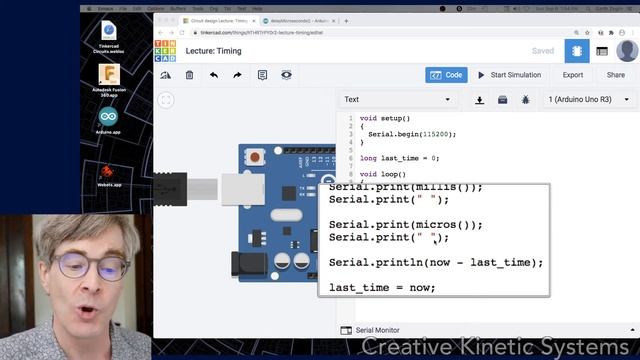
Task: Undo the last action
Action: (x=213, y=75)
